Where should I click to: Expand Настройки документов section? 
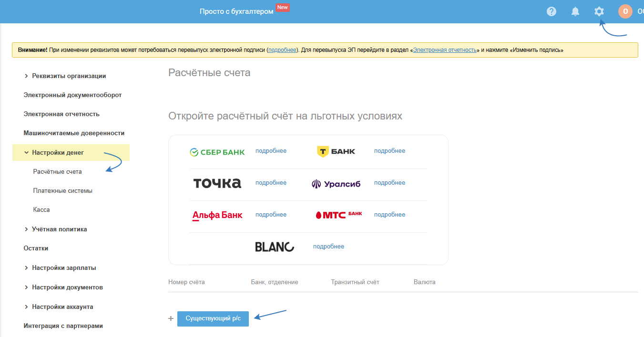pyautogui.click(x=63, y=287)
